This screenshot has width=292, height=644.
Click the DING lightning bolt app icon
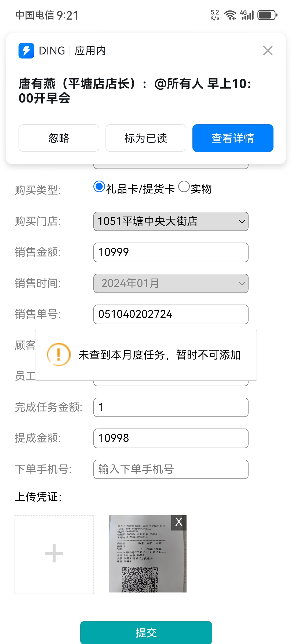click(x=26, y=50)
